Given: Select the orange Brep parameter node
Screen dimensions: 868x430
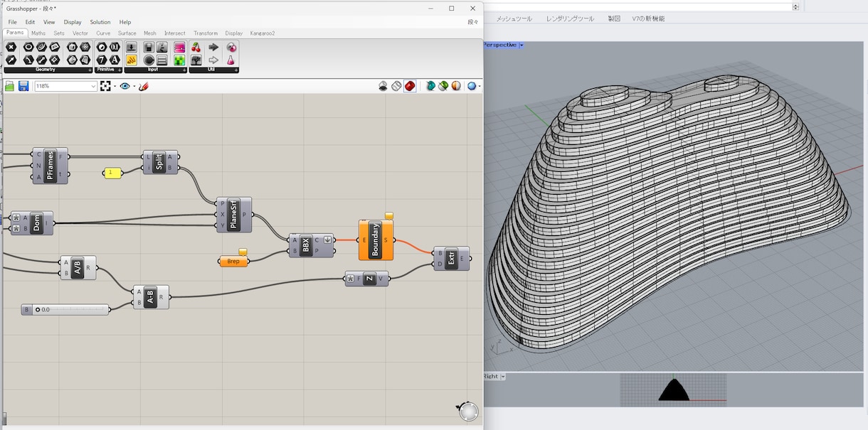Looking at the screenshot, I should pos(233,262).
